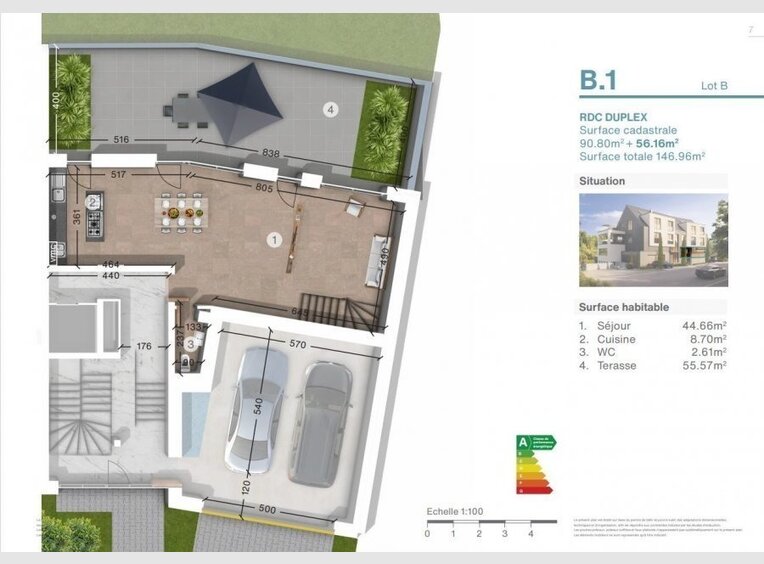
Task: Select the 'Surface cadastrale' line
Action: coord(628,131)
